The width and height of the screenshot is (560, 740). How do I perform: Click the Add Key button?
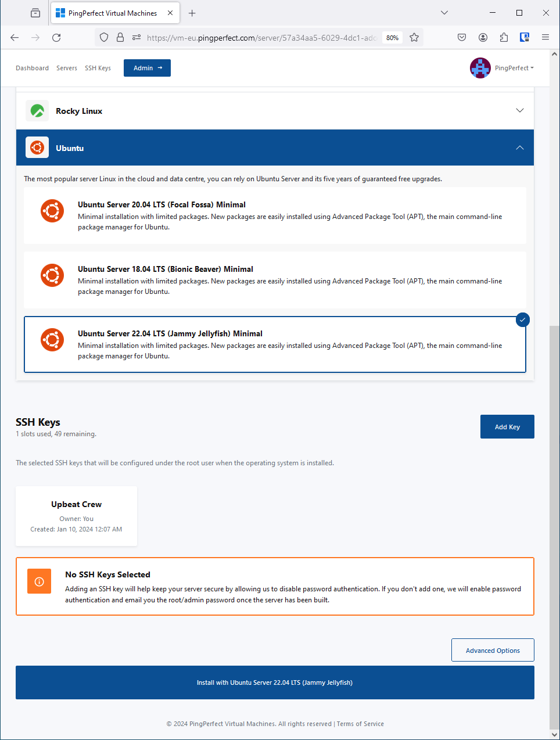point(507,427)
